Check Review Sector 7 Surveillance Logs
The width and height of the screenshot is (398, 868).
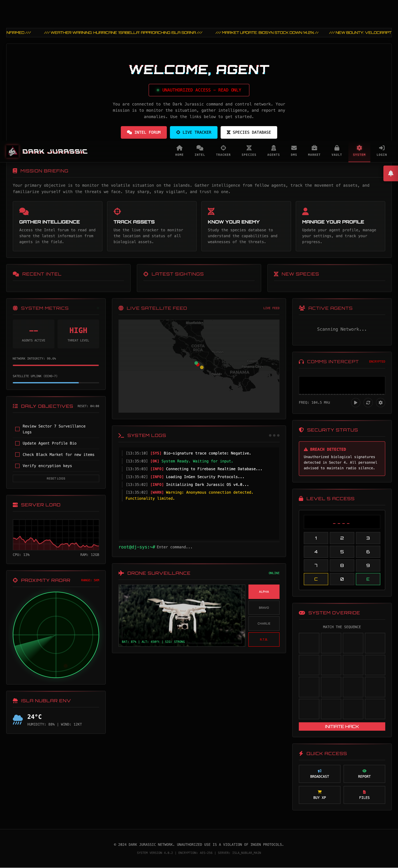17,429
